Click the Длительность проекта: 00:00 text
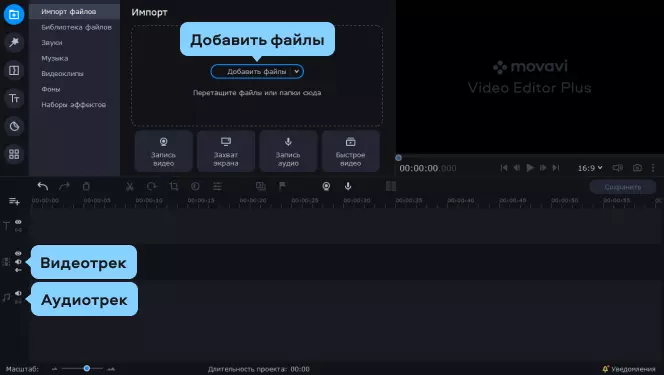 [x=259, y=369]
